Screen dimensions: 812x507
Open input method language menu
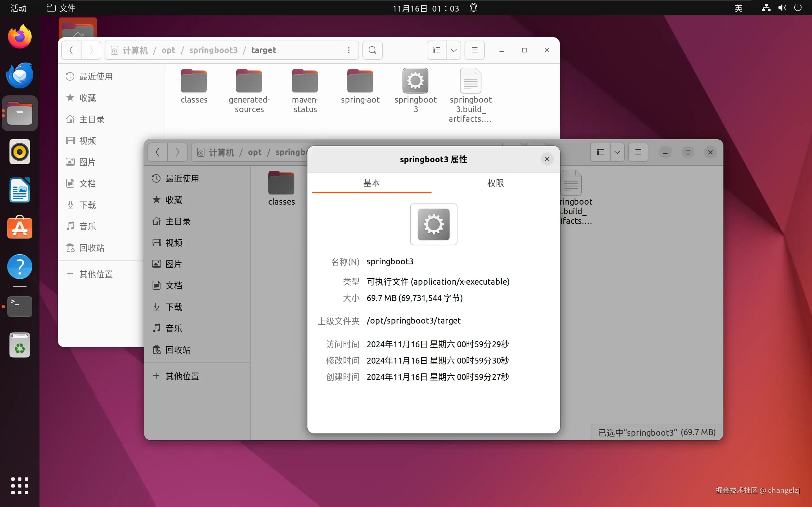[x=738, y=8]
